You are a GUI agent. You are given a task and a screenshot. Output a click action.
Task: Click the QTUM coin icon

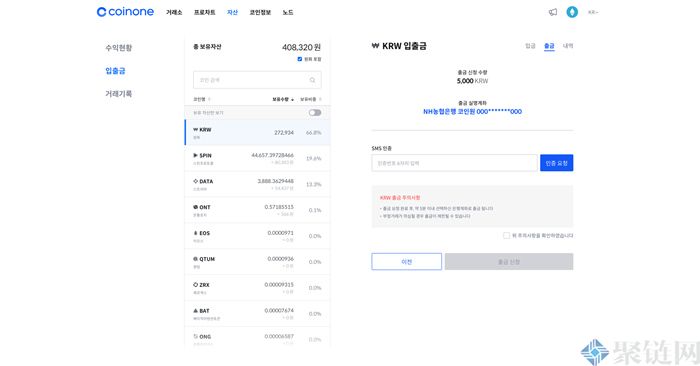tap(195, 259)
